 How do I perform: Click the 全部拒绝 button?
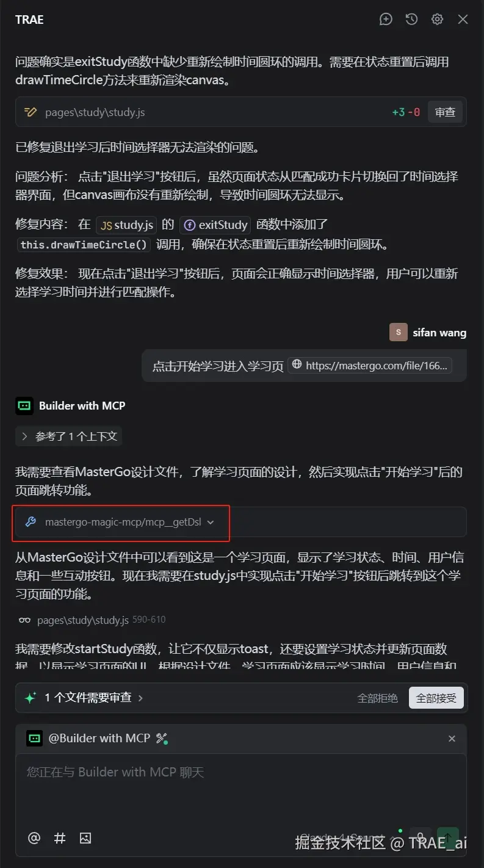(377, 698)
